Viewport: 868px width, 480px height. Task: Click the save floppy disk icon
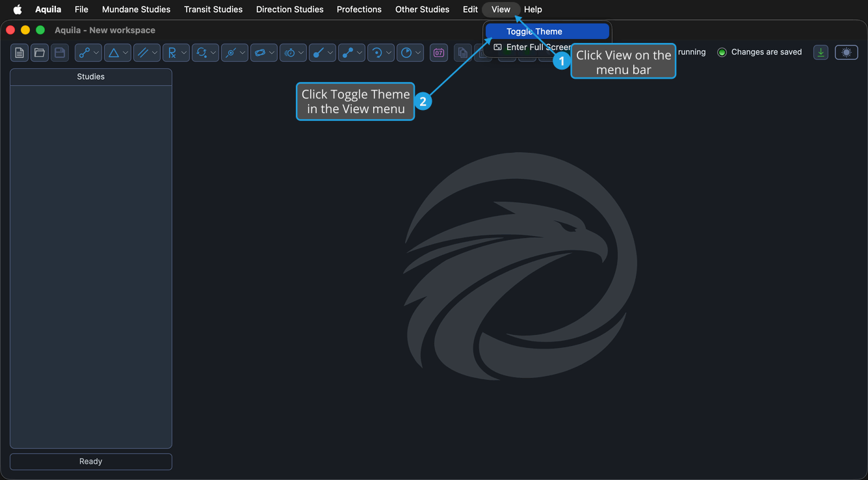click(60, 53)
